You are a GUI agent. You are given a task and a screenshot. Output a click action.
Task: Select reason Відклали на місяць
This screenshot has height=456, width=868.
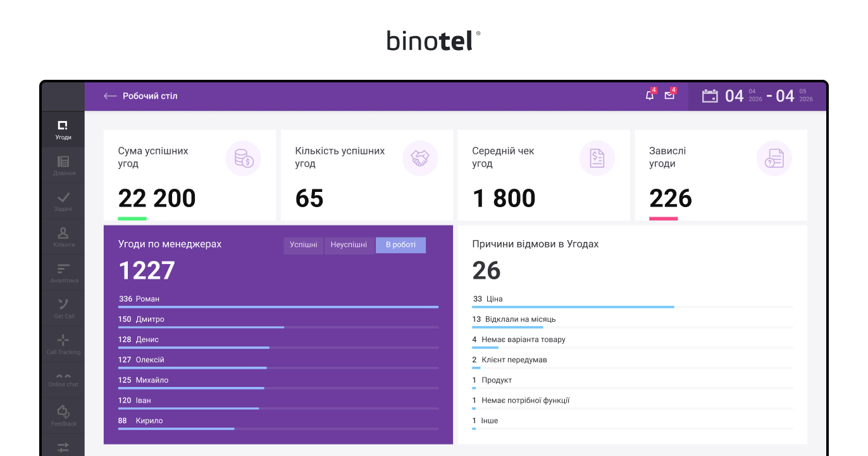pos(632,322)
